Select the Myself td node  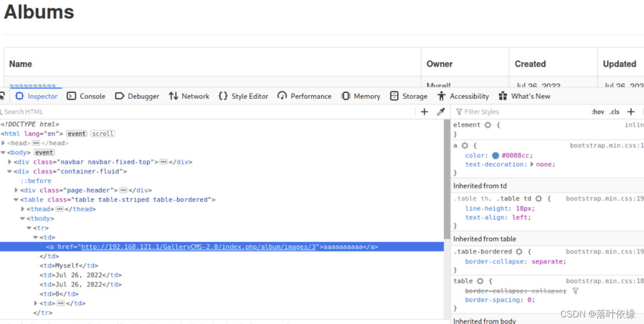(x=69, y=266)
